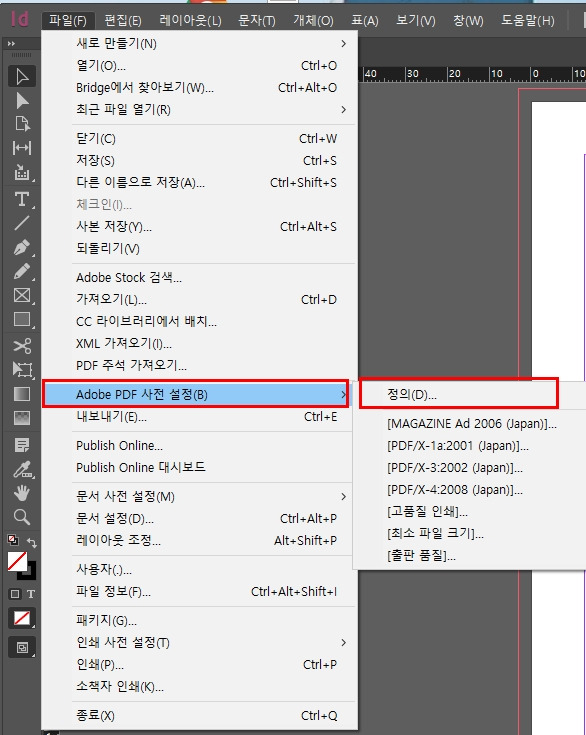Select the Hand tool
Viewport: 586px width, 735px height.
[22, 493]
